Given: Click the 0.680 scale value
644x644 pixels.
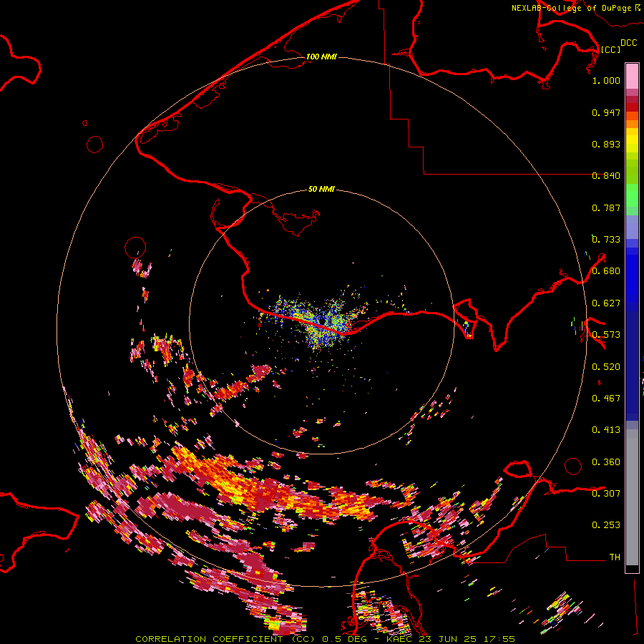Looking at the screenshot, I should pos(606,271).
